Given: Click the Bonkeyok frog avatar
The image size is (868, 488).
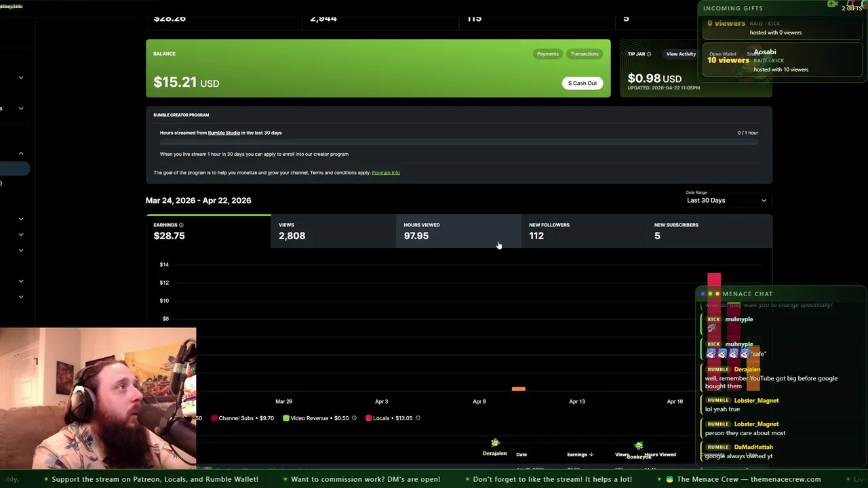Looking at the screenshot, I should point(638,445).
